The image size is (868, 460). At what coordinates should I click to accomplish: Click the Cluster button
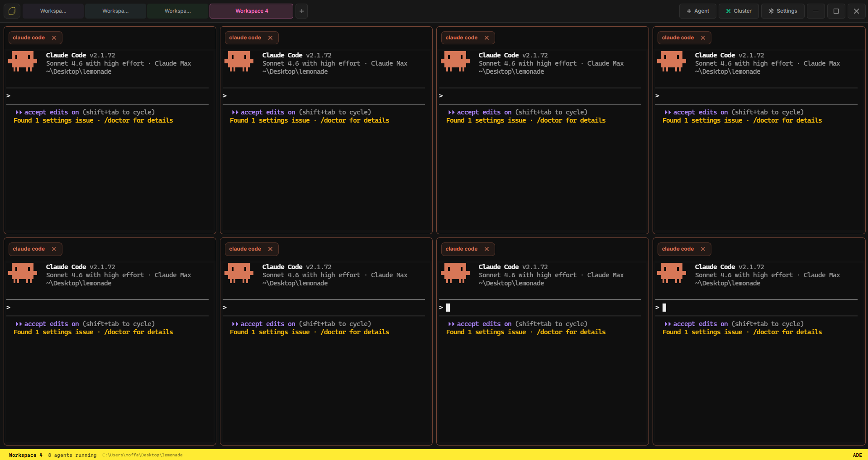tap(738, 11)
